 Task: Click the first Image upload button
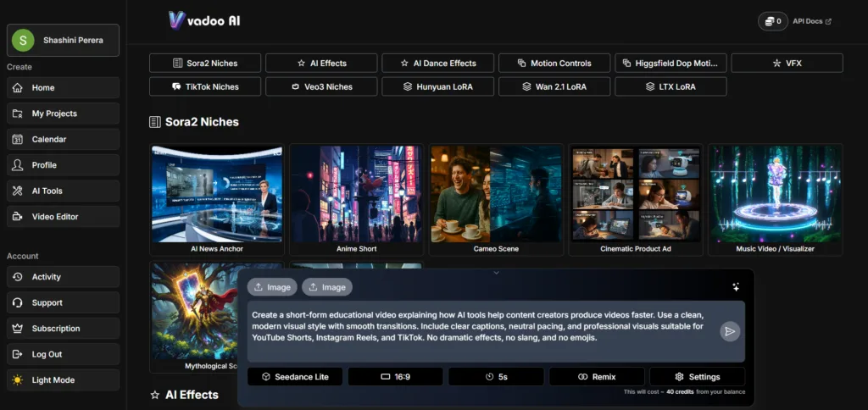click(272, 287)
